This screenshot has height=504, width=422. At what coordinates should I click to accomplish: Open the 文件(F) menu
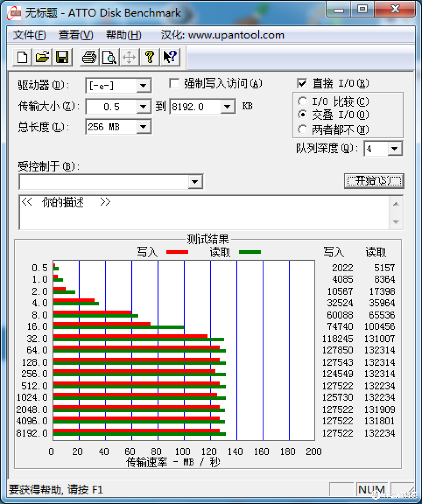[29, 35]
